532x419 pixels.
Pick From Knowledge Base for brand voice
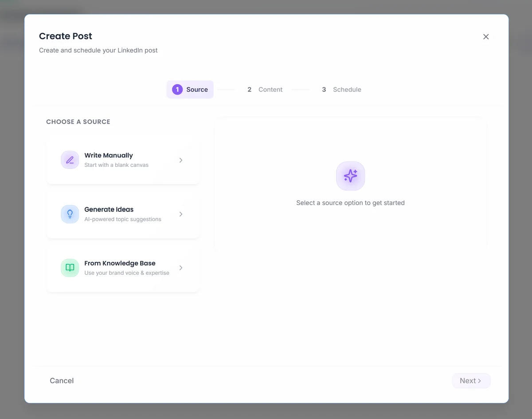point(122,268)
